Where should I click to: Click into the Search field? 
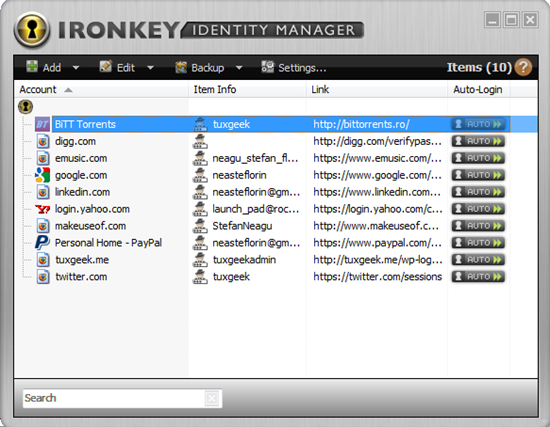(114, 398)
